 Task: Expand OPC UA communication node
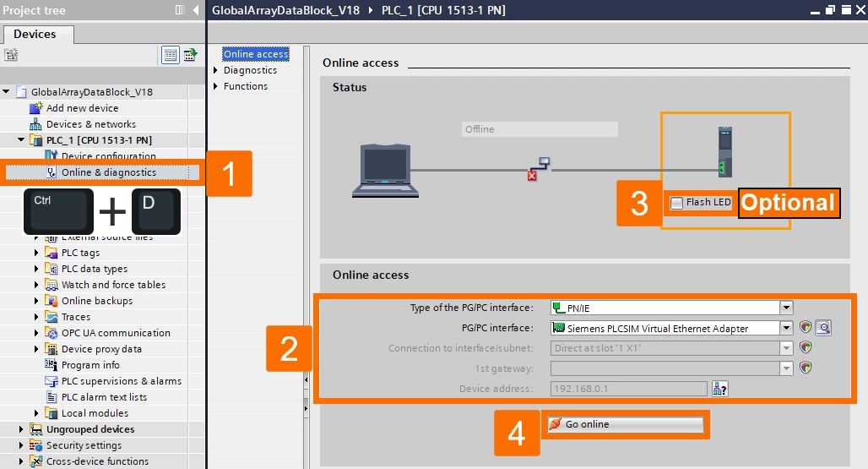click(36, 333)
